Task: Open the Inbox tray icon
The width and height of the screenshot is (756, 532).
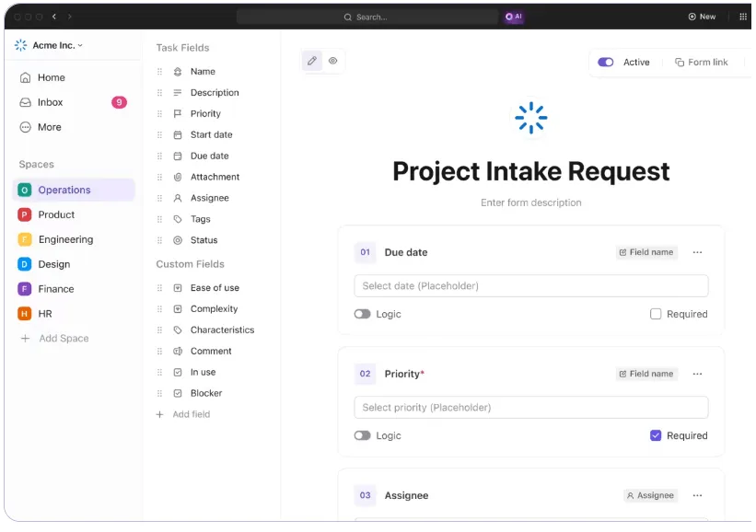Action: click(x=25, y=102)
